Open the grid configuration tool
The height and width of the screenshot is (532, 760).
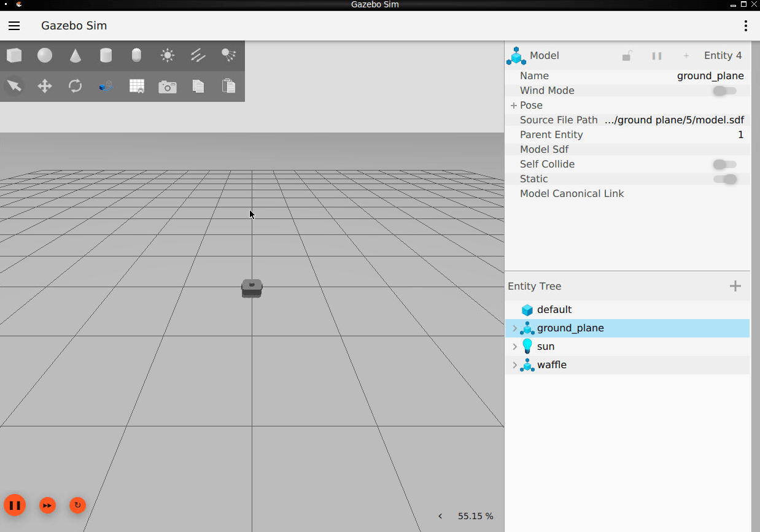136,86
